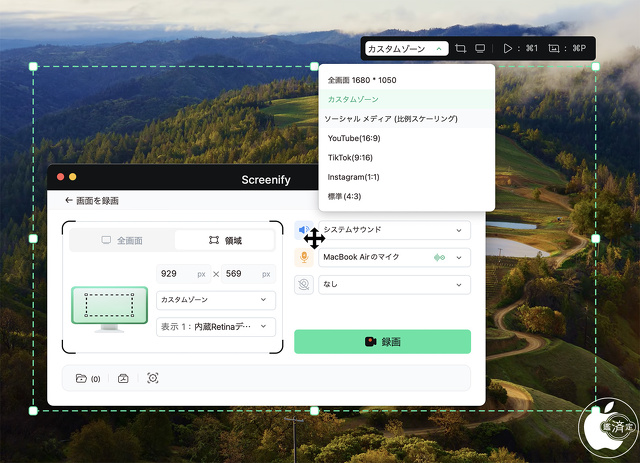Click the crop region icon in floating toolbar
This screenshot has width=640, height=463.
point(461,48)
